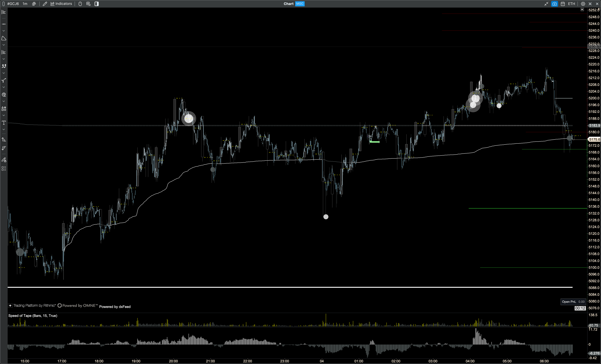Expand chevron below the triangle tool
Viewport: 601px width, 364px height.
pyautogui.click(x=4, y=45)
